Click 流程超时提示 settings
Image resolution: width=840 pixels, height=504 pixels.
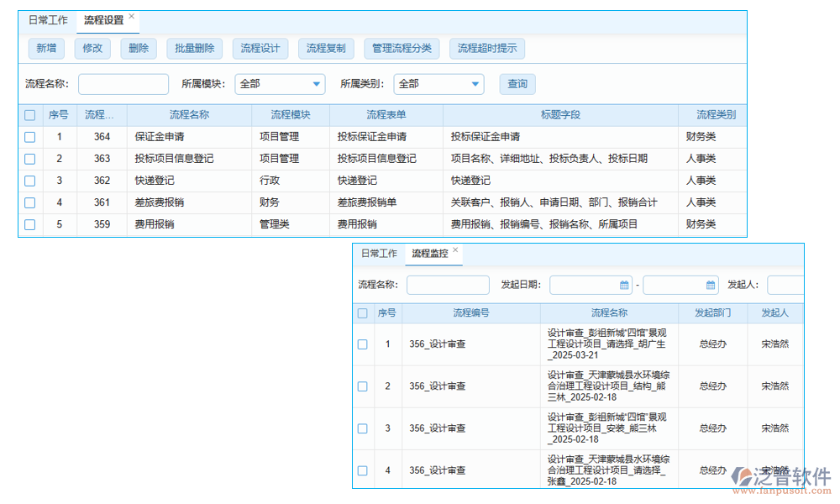pos(487,48)
